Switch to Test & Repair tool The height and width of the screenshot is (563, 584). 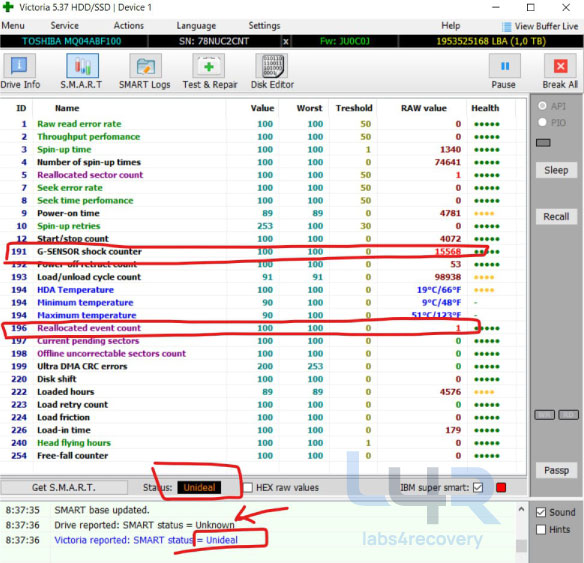(209, 66)
